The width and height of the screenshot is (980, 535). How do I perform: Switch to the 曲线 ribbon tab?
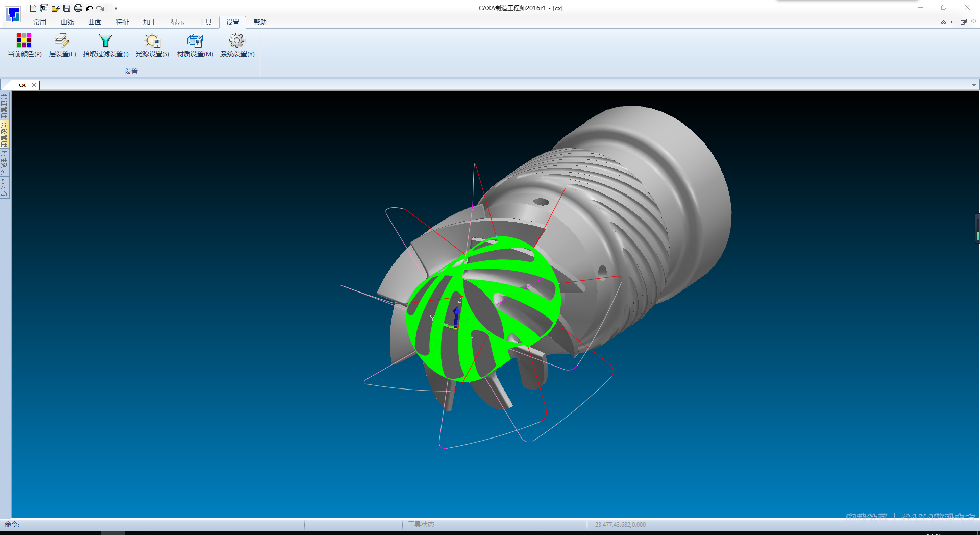click(x=67, y=22)
